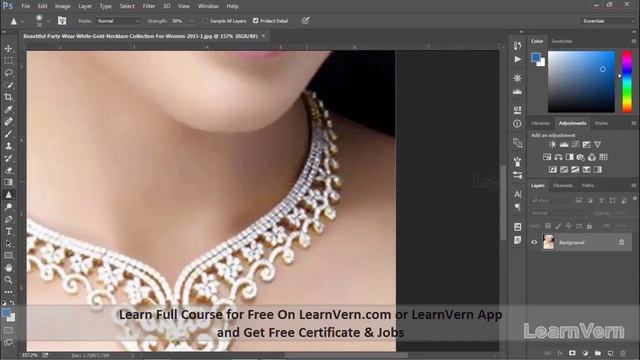Open the Layer menu
The width and height of the screenshot is (640, 360).
(x=85, y=6)
